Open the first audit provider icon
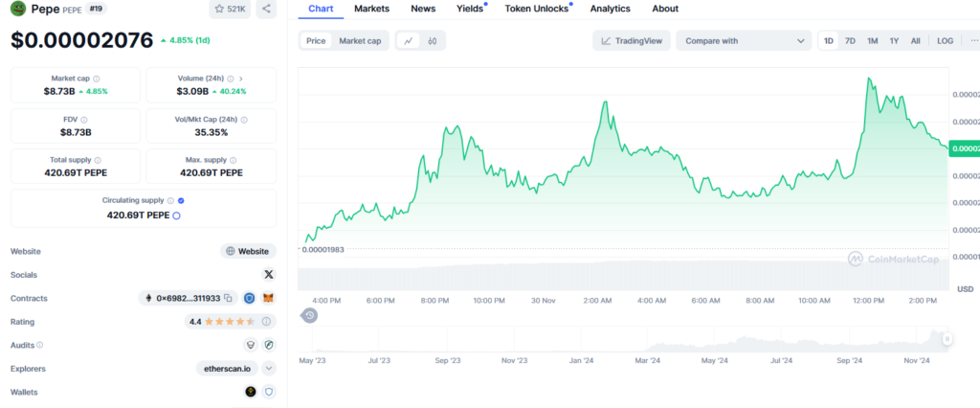This screenshot has height=408, width=980. (x=250, y=345)
